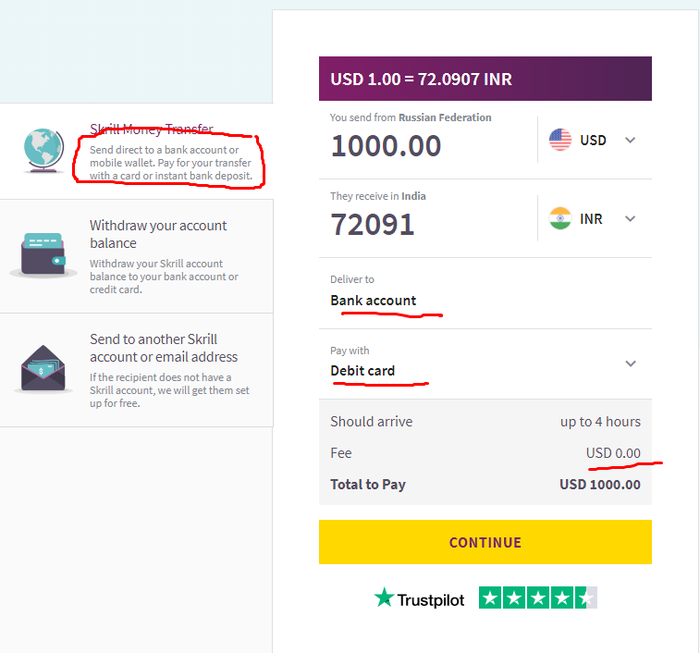Click the India flag icon

click(560, 218)
